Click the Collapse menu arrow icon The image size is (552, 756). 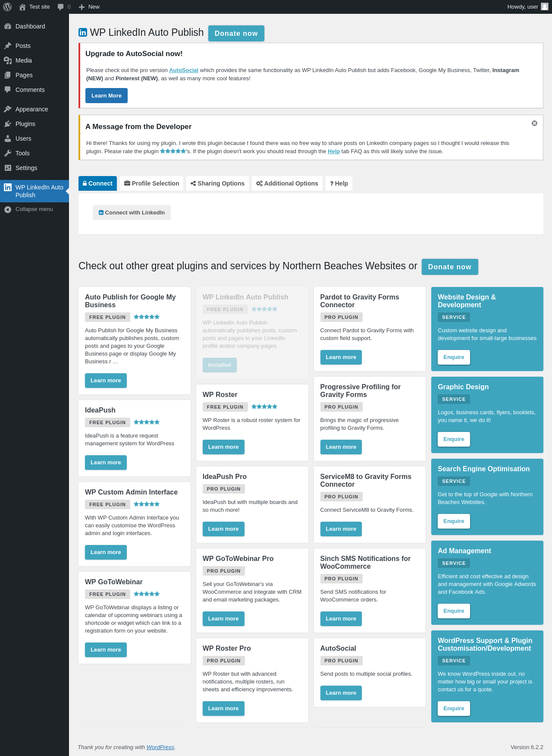tap(8, 209)
